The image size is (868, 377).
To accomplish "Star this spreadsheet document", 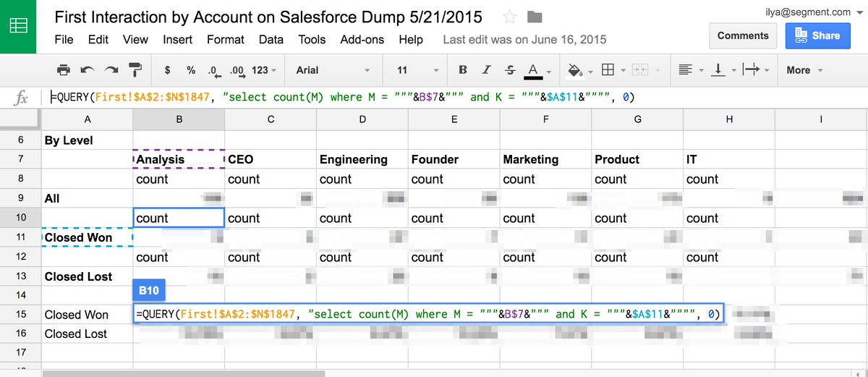I will point(510,17).
